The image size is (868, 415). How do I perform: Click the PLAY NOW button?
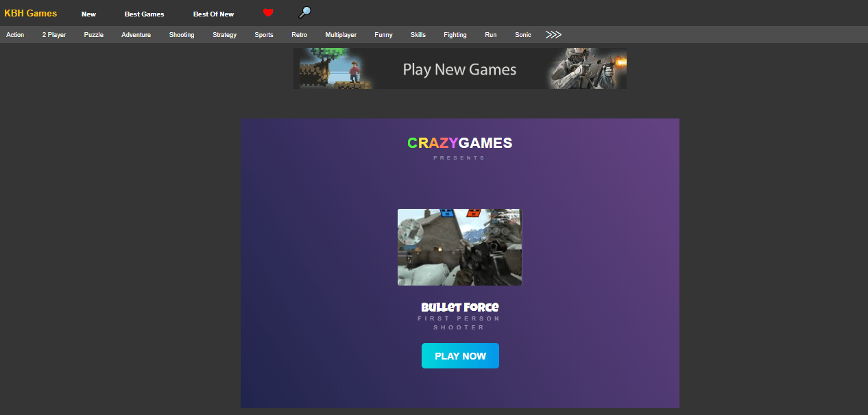[460, 356]
